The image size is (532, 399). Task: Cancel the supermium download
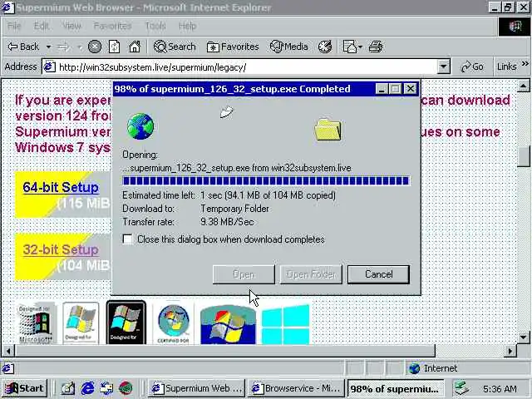(x=378, y=274)
